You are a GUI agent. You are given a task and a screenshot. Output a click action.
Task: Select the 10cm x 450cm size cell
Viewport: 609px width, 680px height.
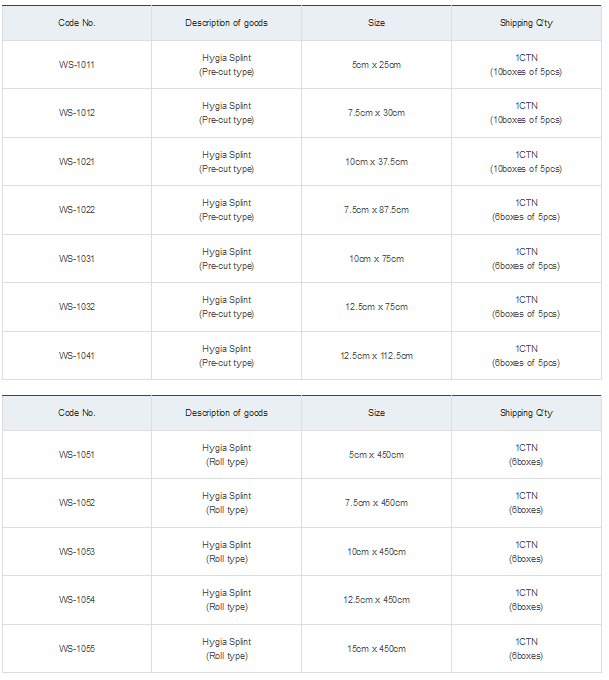coord(376,552)
